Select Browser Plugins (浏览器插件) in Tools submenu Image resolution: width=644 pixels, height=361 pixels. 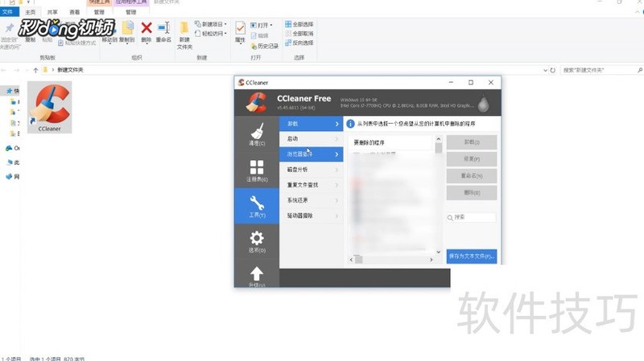coord(312,154)
